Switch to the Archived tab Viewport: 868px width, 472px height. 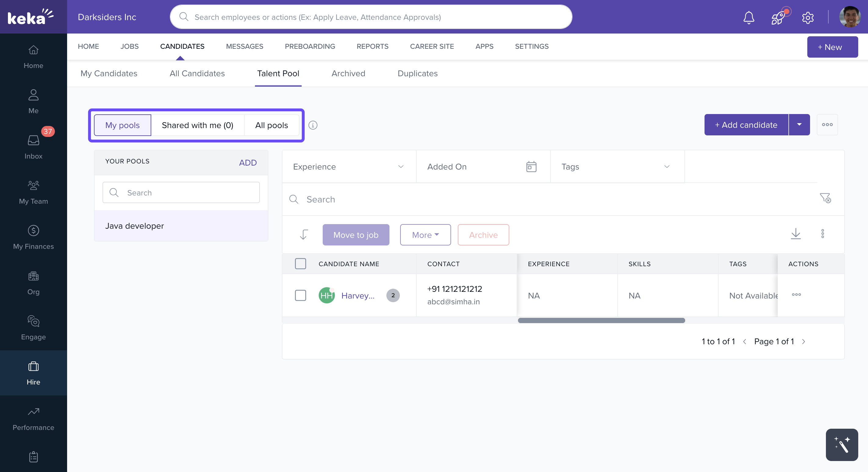348,73
